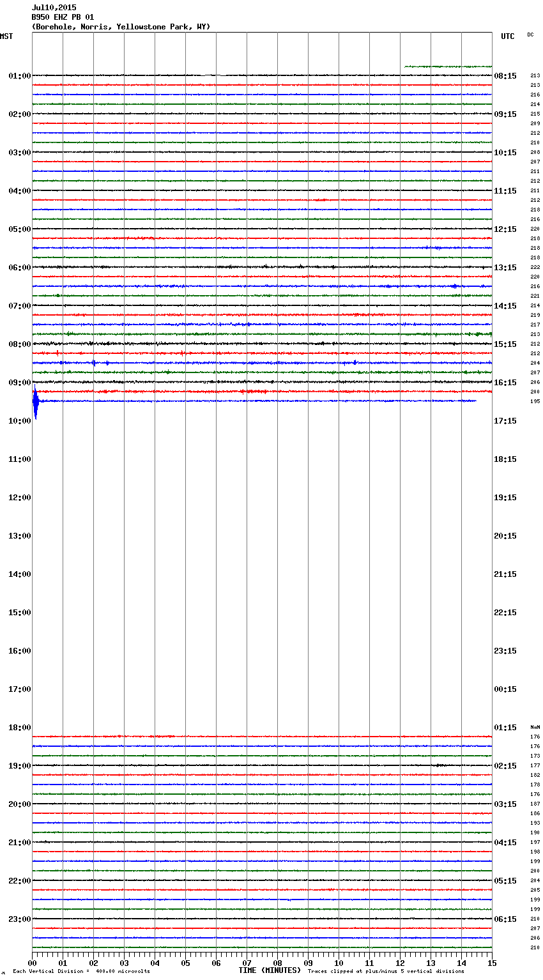Click the MST column header
Viewport: 543px width, 980px height.
[x=6, y=36]
